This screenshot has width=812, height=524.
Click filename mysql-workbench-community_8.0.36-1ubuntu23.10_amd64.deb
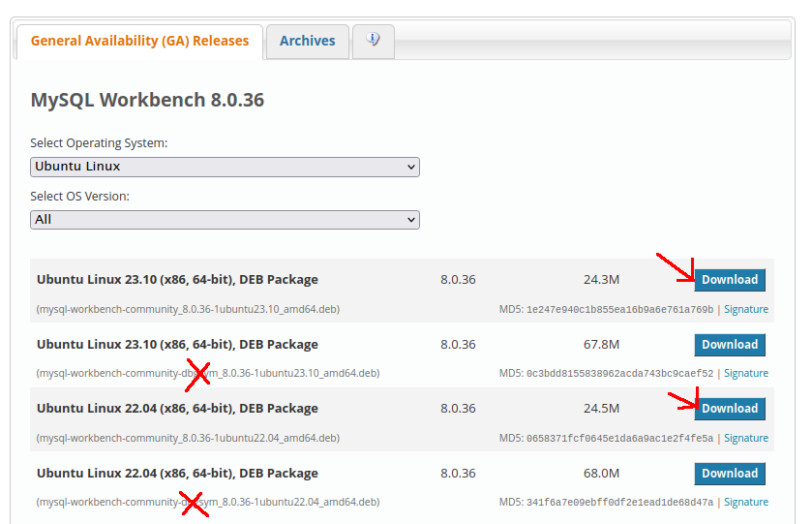click(x=188, y=310)
